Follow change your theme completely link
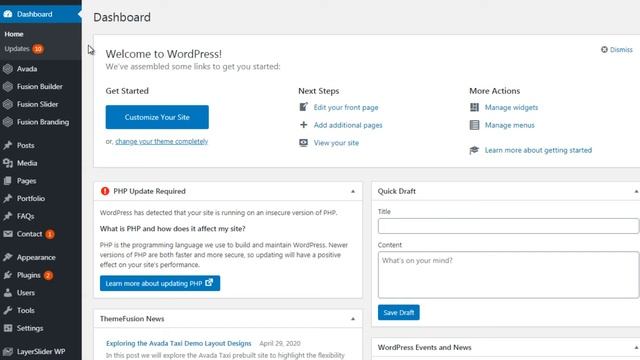 point(162,141)
